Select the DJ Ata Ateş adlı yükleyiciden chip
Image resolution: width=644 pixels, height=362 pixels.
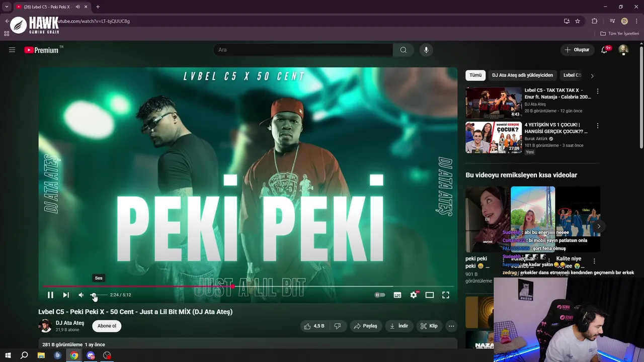pyautogui.click(x=522, y=75)
